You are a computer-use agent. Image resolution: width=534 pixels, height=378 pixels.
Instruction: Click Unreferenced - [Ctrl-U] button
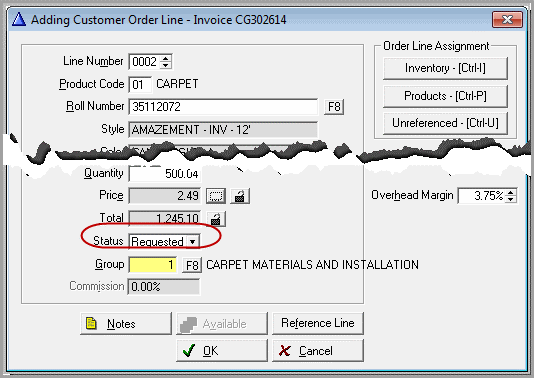pyautogui.click(x=445, y=123)
